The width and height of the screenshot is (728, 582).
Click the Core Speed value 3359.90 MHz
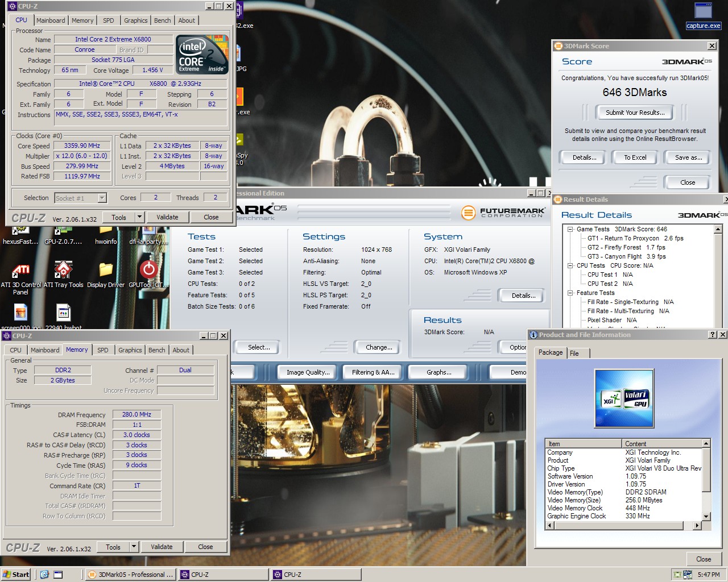coord(82,145)
